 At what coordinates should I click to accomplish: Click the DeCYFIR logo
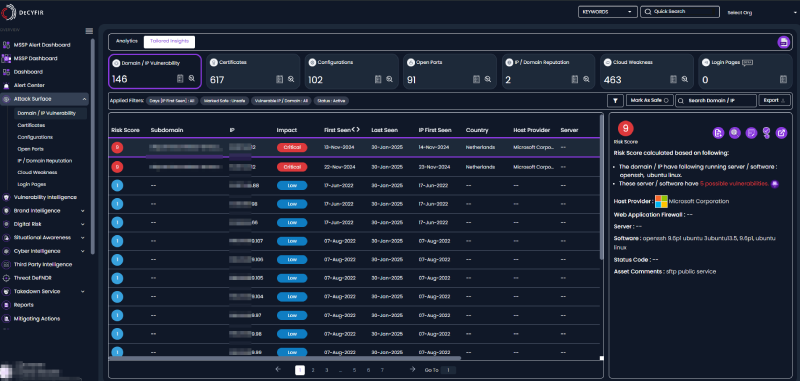click(23, 11)
